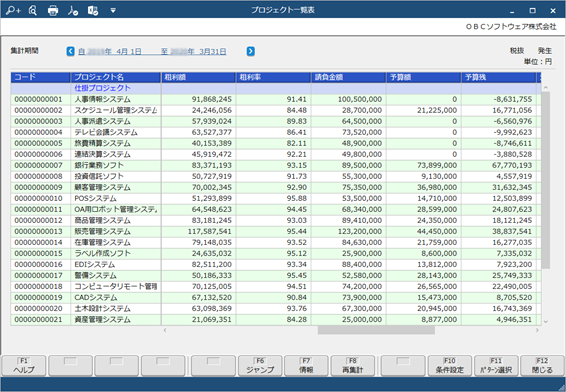Select row 銀行業務ソフト
566x392 pixels.
276,165
